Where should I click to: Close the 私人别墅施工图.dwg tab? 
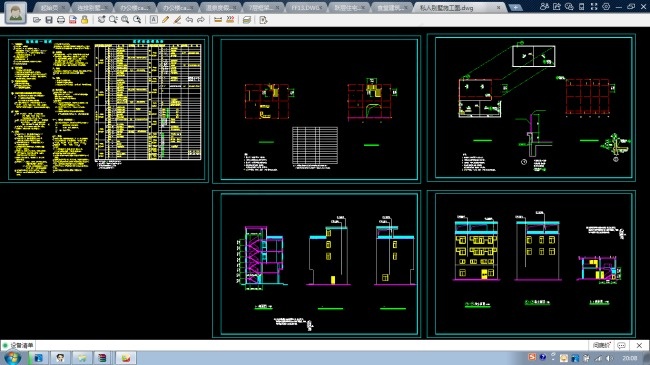point(498,8)
